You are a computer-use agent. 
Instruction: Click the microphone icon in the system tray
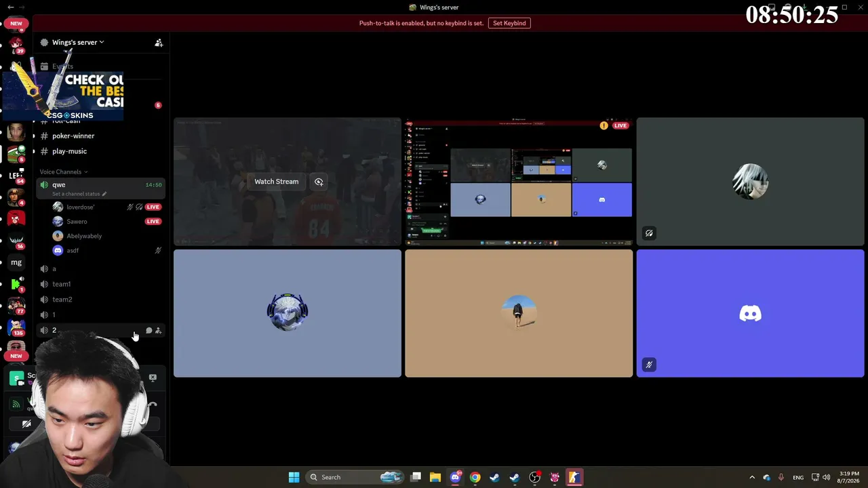coord(781,477)
